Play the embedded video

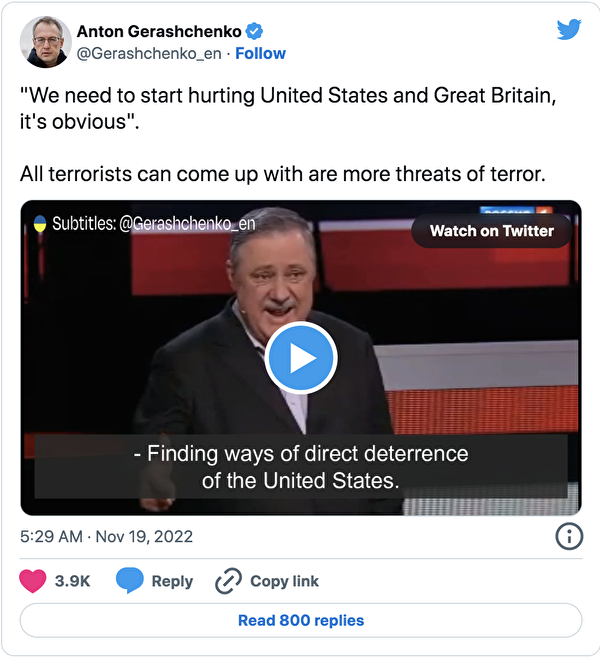(300, 358)
